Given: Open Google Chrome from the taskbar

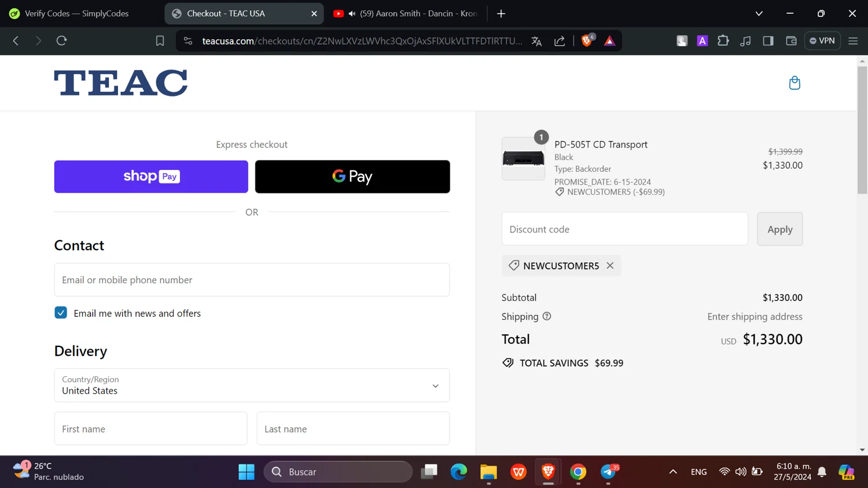Looking at the screenshot, I should (578, 472).
